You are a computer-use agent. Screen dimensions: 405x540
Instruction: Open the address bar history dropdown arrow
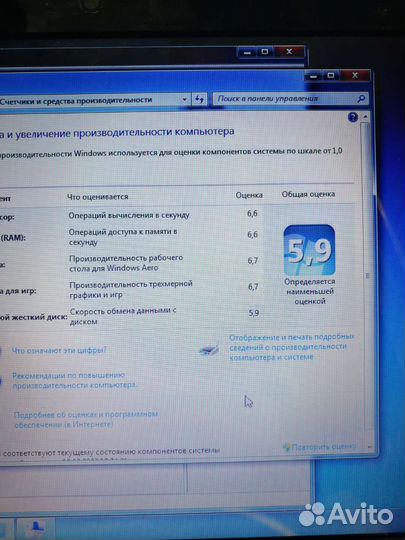185,100
